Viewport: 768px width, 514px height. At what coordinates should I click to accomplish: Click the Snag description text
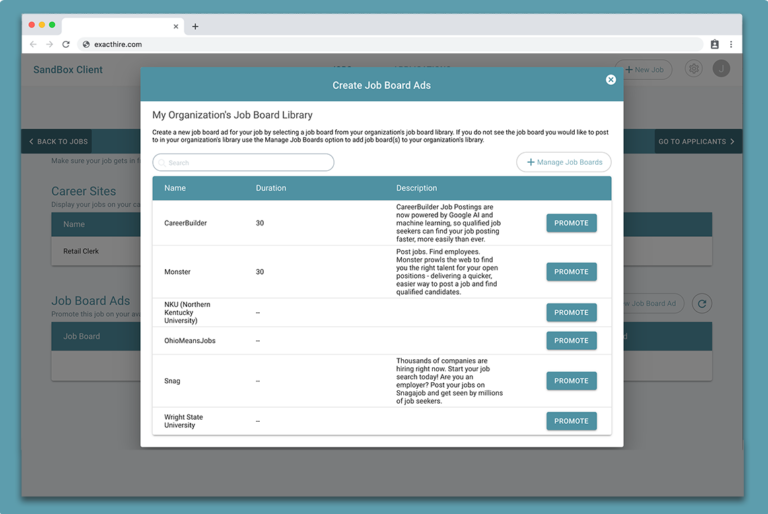point(449,381)
